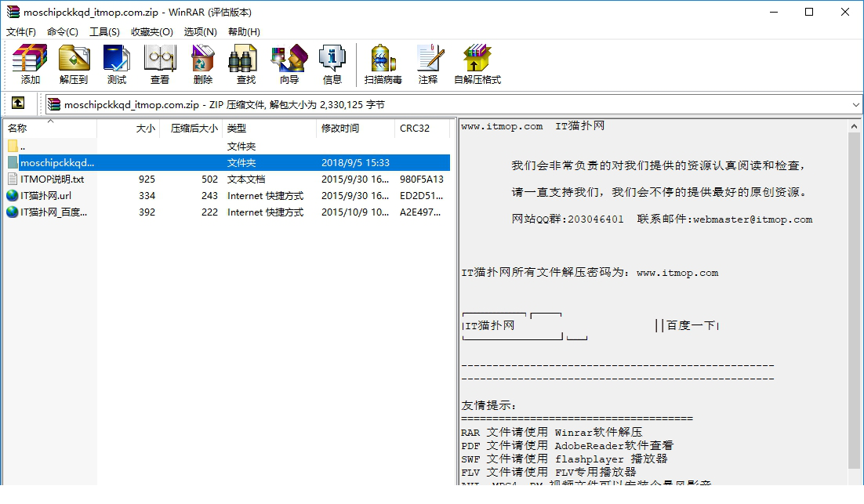Viewport: 864px width, 504px height.
Task: Select the IT猫扑网_百度... file name
Action: pyautogui.click(x=53, y=212)
